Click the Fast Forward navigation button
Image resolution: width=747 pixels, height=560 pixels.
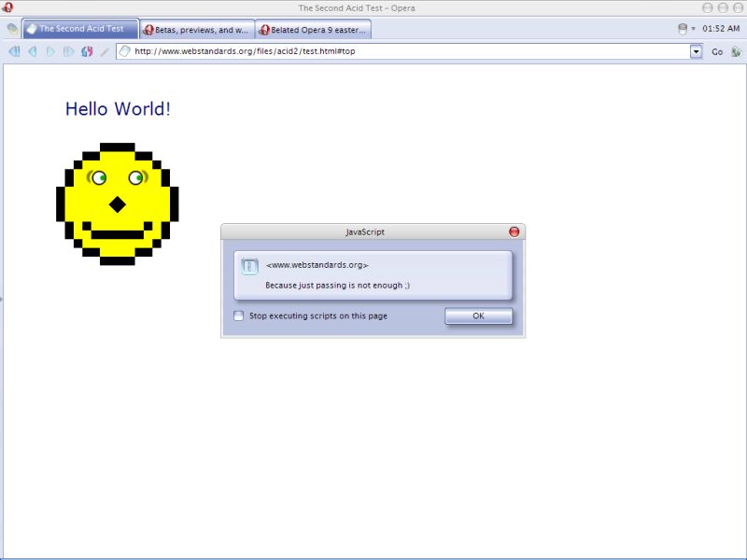point(68,51)
